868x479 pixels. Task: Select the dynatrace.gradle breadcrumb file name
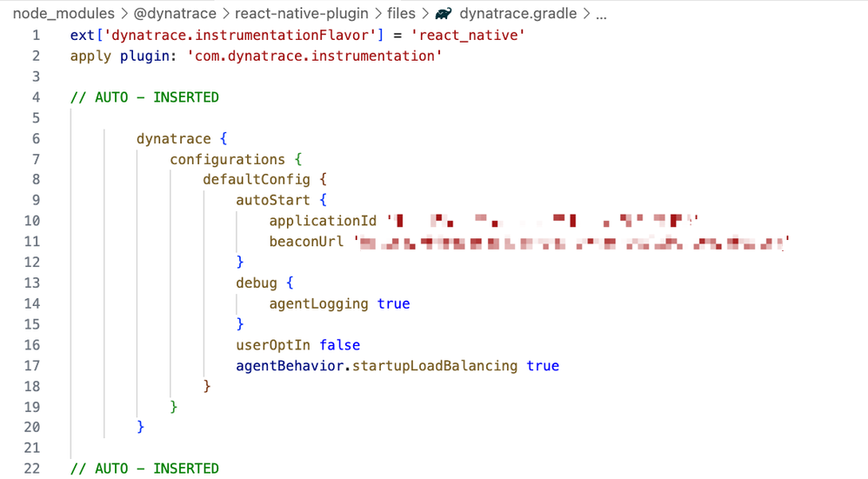[517, 14]
